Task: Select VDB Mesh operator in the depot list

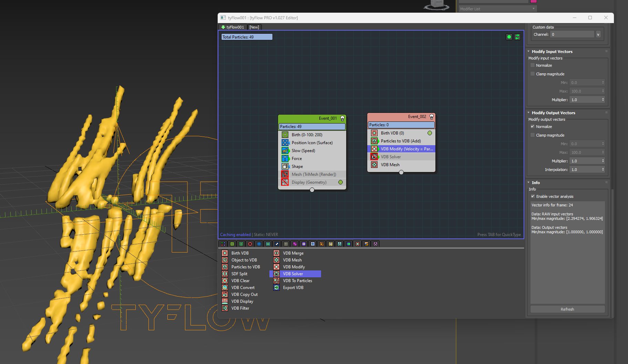Action: pyautogui.click(x=292, y=260)
